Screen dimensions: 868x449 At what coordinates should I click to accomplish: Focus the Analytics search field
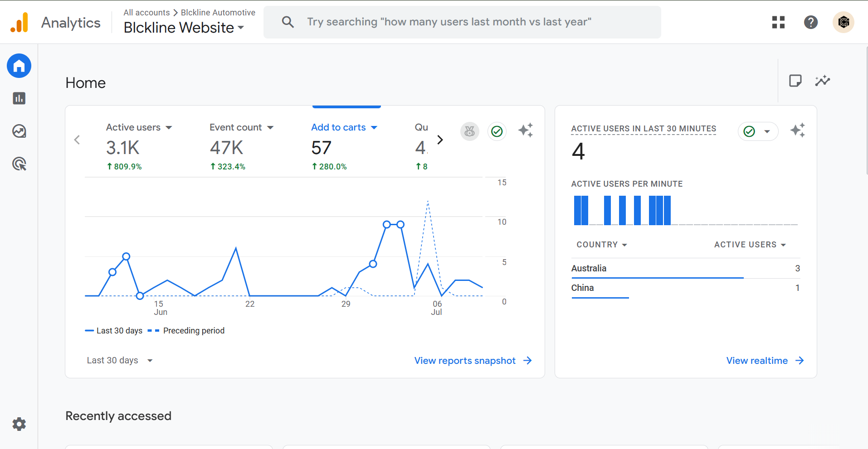[462, 22]
